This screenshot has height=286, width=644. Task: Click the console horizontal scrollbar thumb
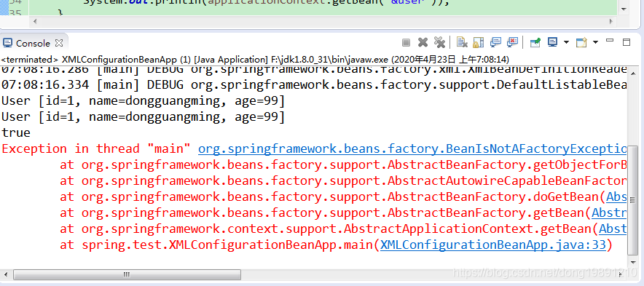[127, 274]
